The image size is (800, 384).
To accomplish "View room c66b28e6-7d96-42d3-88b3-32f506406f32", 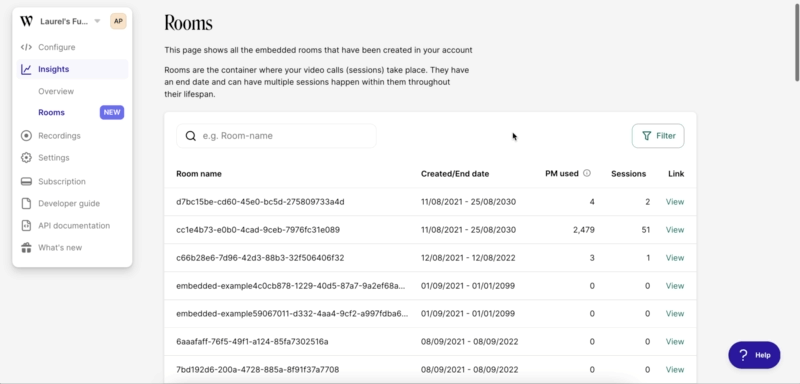I will 674,258.
